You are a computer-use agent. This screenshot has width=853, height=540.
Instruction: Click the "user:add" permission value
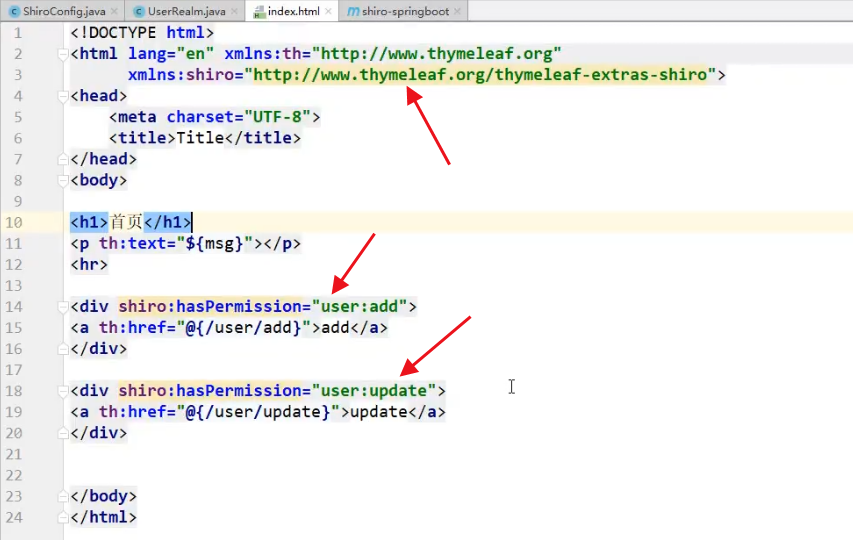coord(360,307)
